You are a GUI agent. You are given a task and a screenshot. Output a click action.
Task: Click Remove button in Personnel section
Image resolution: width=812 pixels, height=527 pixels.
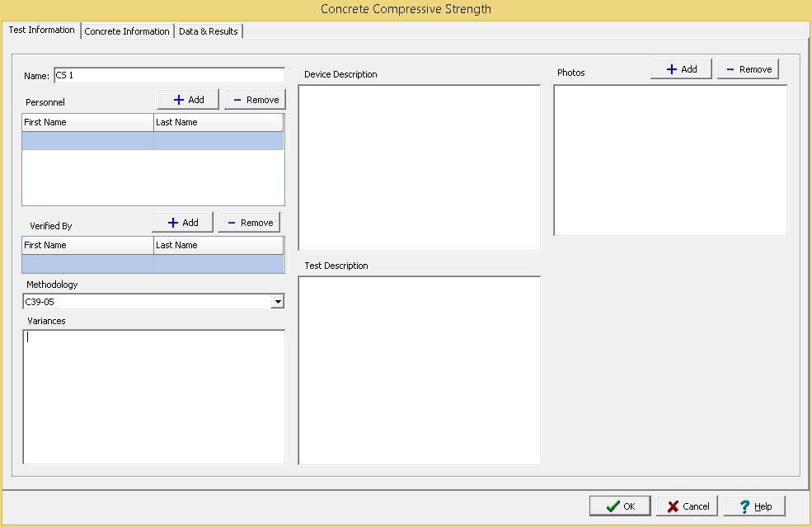point(255,100)
